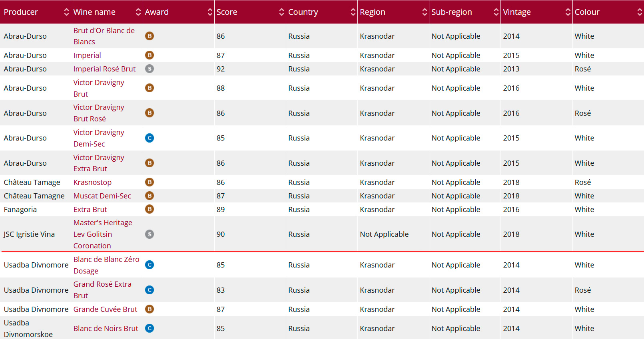Click the Region column header label
Viewport: 644px width, 339px height.
(372, 12)
